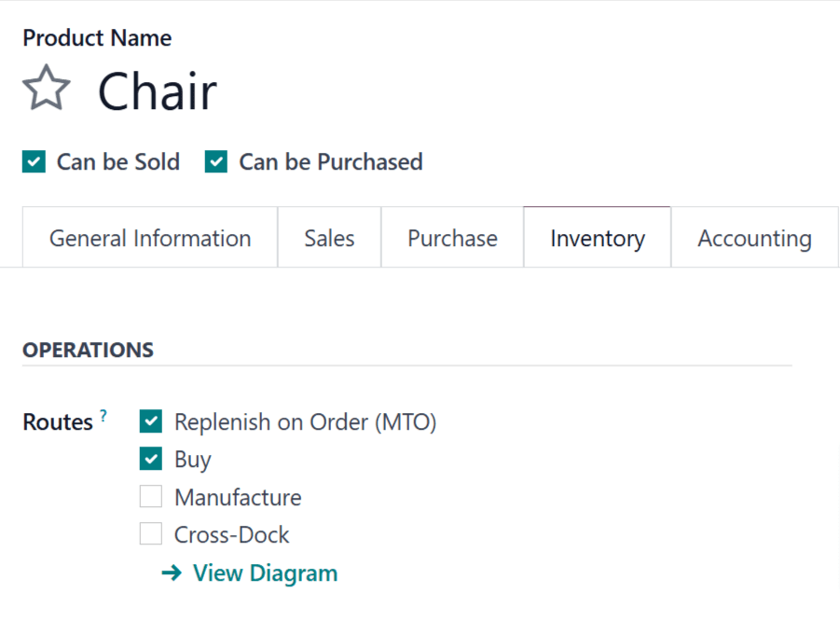
Task: Disable Can be Purchased
Action: pyautogui.click(x=215, y=161)
